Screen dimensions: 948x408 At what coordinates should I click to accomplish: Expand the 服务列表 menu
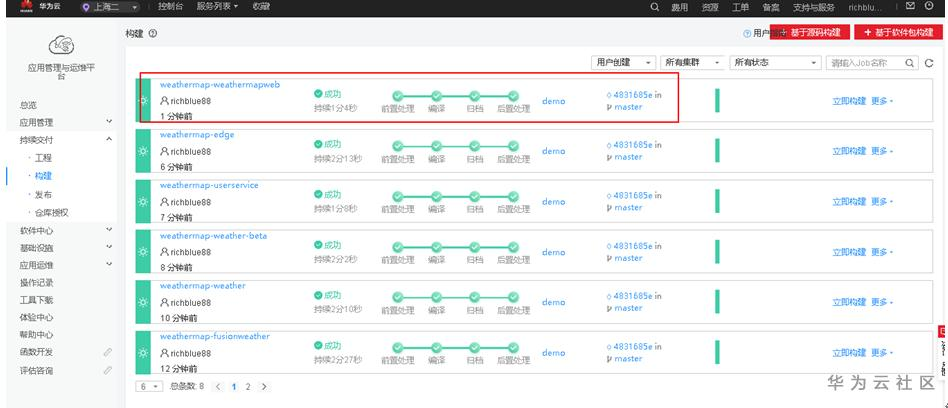coord(217,7)
